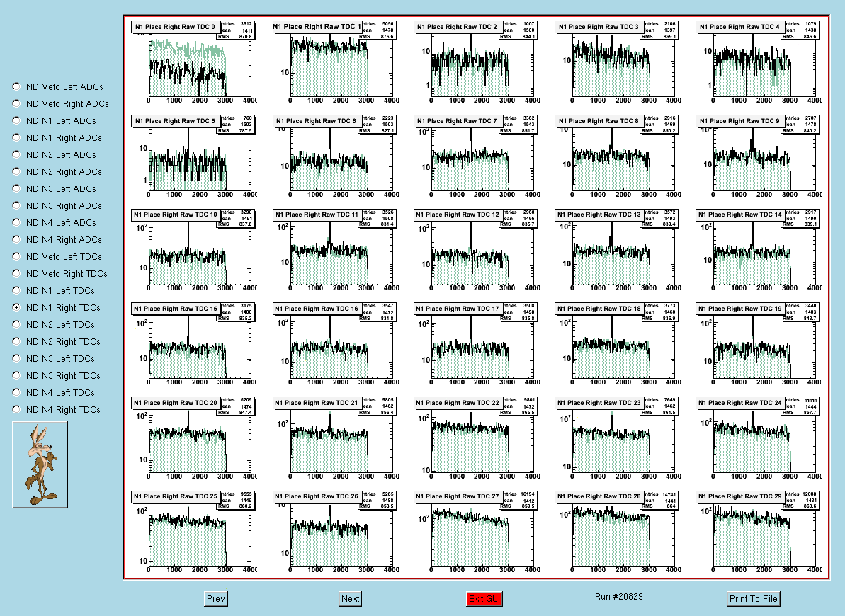Screen dimensions: 845x616
Task: Select the Raw TDC 13 histogram pad
Action: pos(618,250)
